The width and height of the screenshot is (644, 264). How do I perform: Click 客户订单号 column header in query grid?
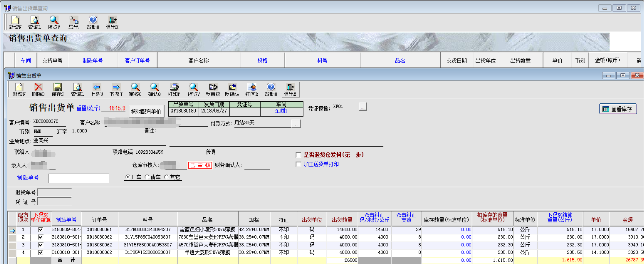pyautogui.click(x=137, y=61)
